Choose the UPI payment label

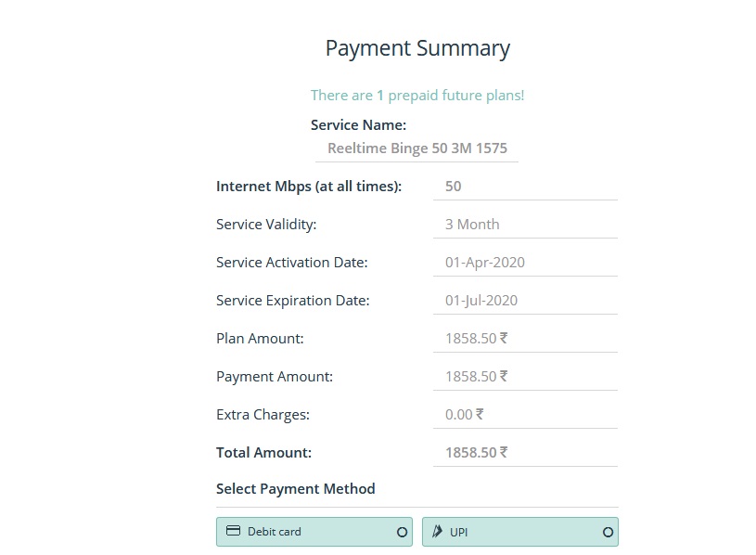click(x=459, y=533)
